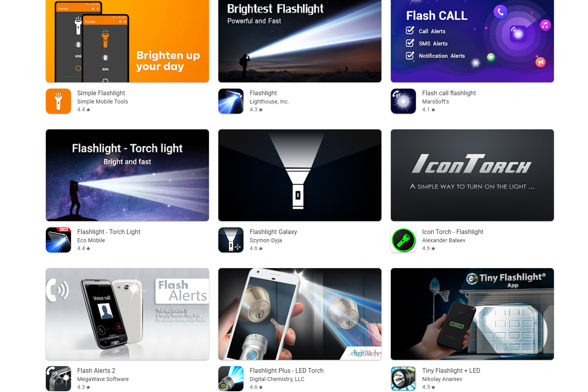Screen dimensions: 588x392
Task: Select the Flashlight Plus - LED Torch title
Action: click(287, 370)
